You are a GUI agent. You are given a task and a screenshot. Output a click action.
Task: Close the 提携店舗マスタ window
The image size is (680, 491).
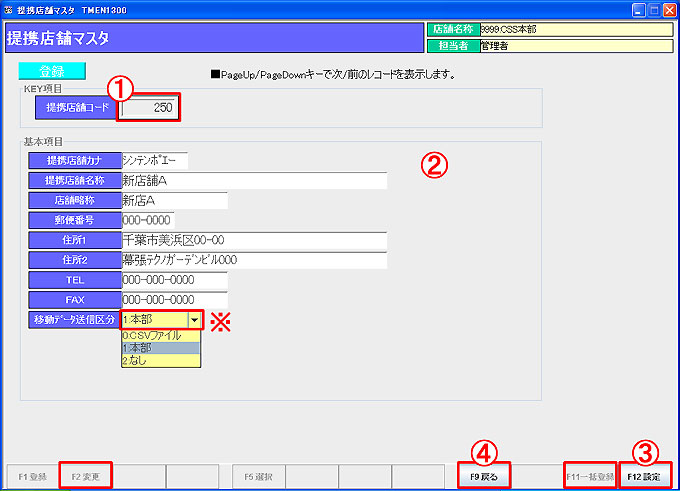coord(670,10)
